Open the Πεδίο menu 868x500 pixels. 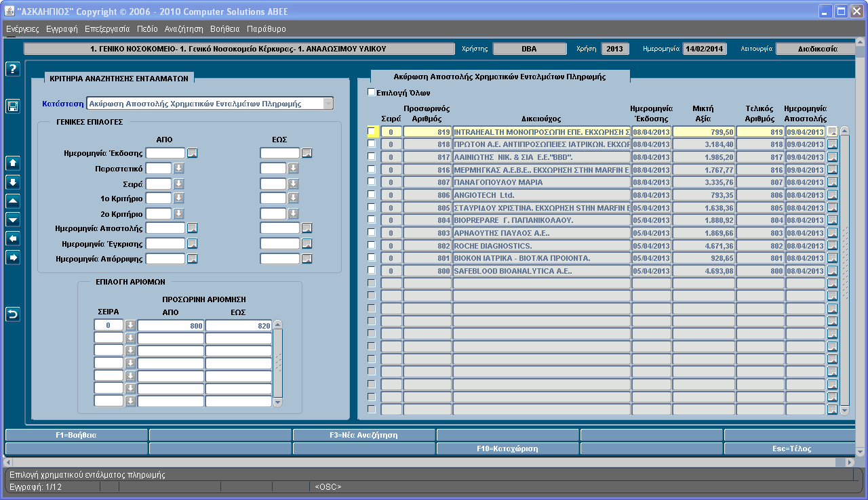(x=147, y=29)
